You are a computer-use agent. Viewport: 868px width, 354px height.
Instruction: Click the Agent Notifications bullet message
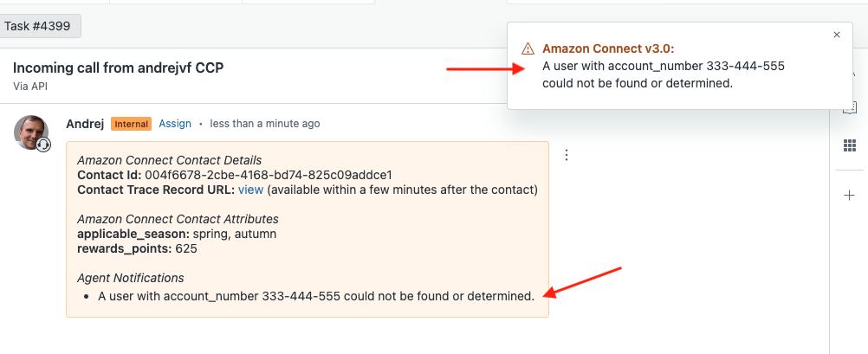316,296
